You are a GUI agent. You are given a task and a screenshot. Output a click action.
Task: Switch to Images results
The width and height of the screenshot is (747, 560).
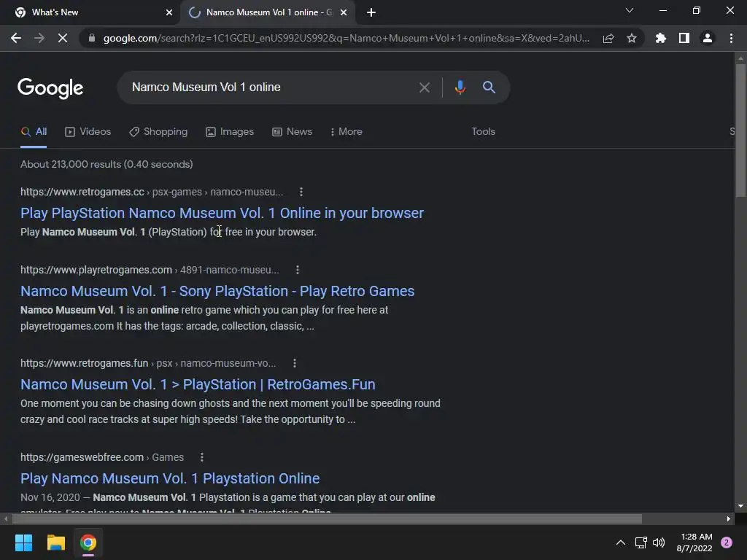[x=230, y=132]
